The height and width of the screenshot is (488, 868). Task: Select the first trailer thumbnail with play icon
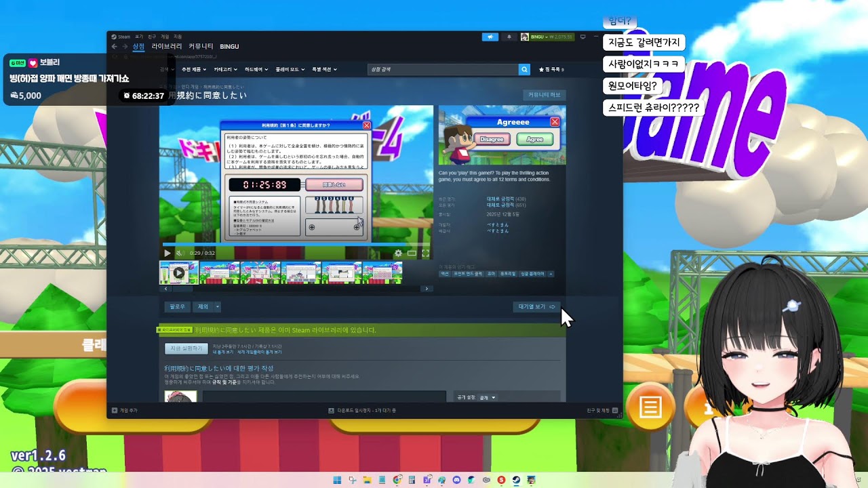click(179, 273)
